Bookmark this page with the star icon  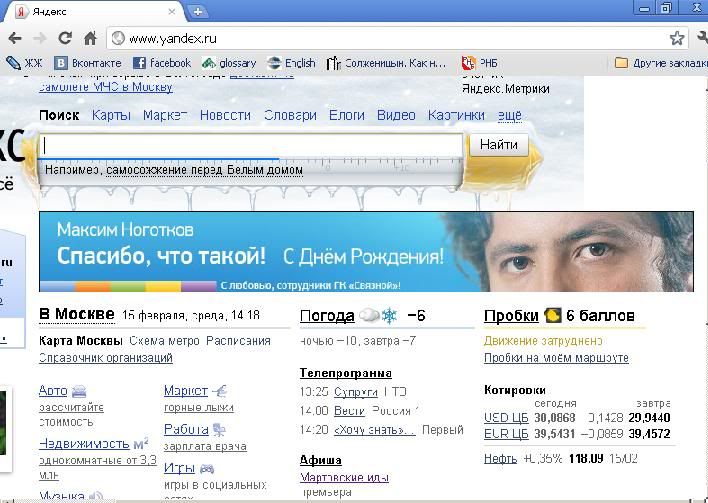[x=676, y=38]
